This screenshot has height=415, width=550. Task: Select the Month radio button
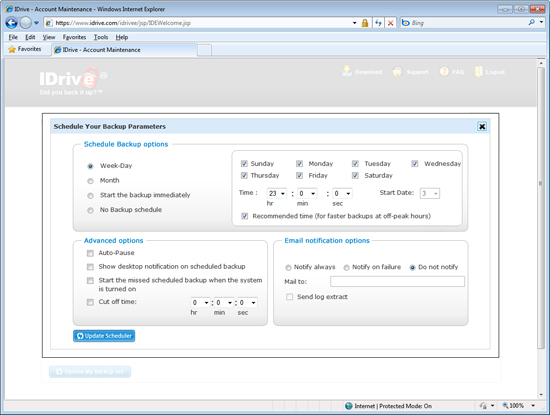click(x=90, y=181)
